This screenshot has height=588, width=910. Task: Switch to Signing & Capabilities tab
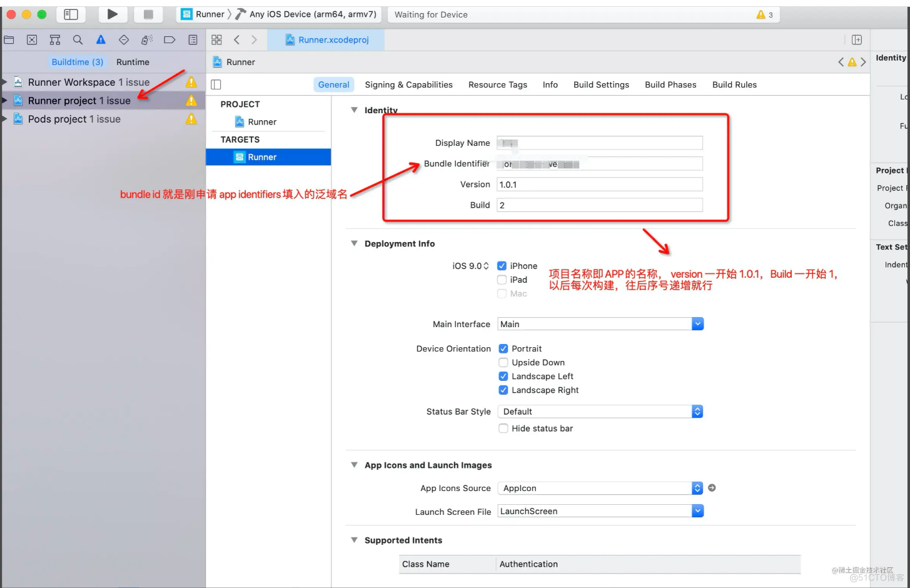408,84
